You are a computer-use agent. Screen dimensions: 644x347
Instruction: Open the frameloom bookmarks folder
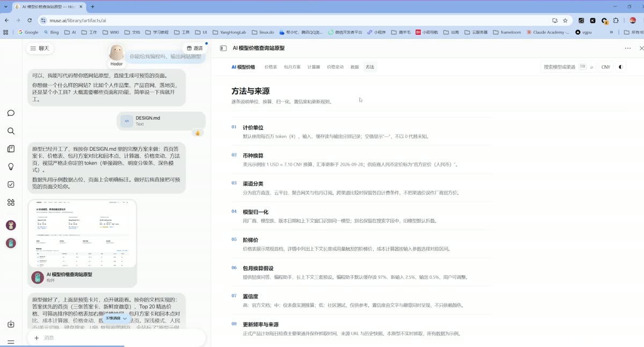click(x=507, y=32)
